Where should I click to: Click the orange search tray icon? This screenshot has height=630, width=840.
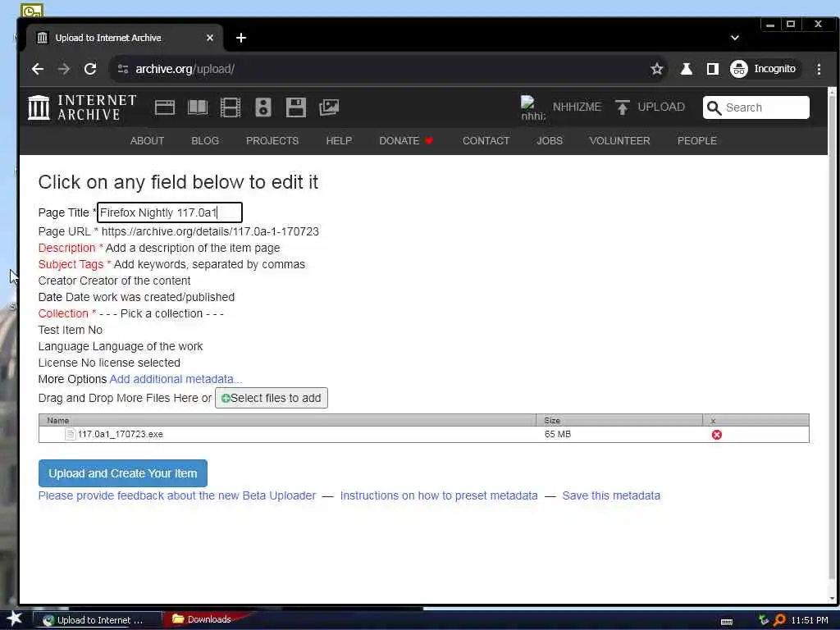tap(779, 620)
